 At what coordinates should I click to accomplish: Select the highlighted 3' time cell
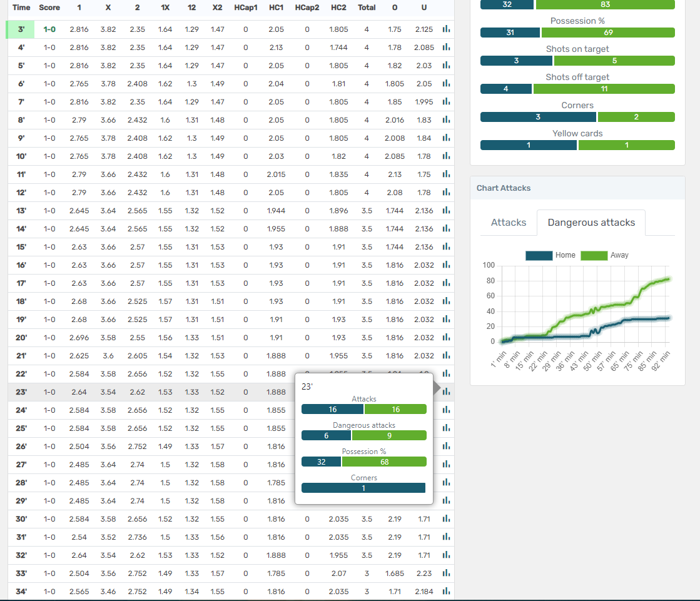coord(21,29)
